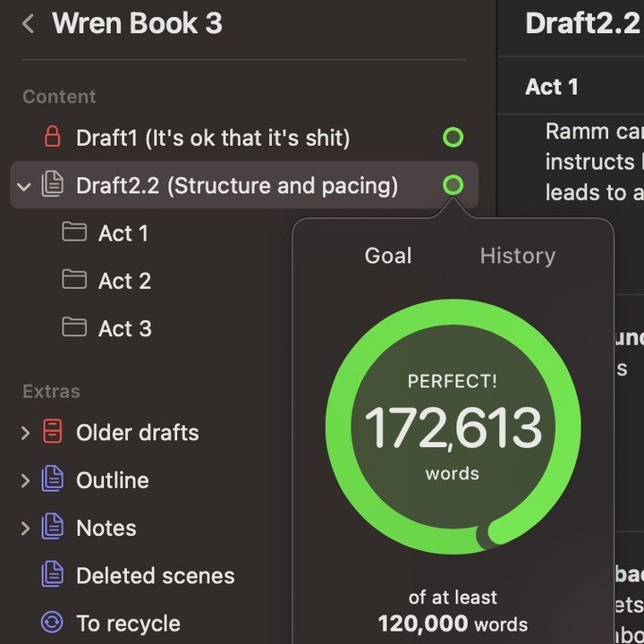644x644 pixels.
Task: Open the To recycle filter
Action: [x=129, y=623]
